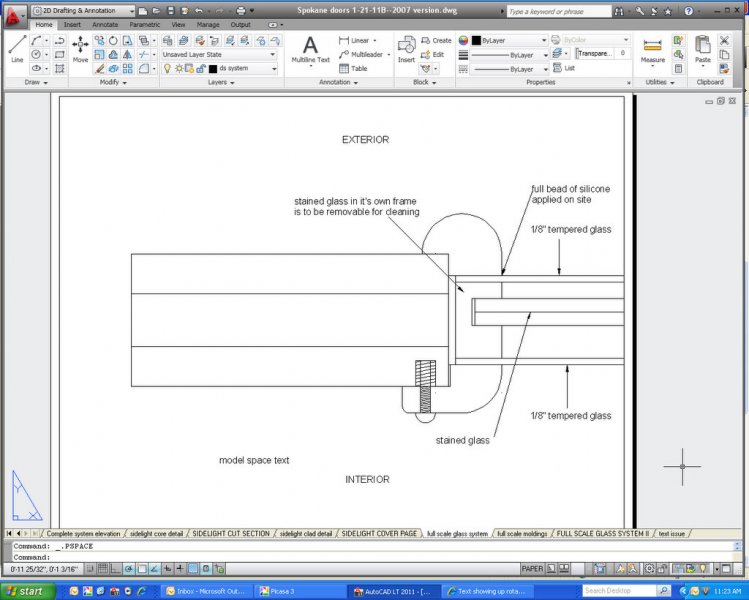Viewport: 749px width, 600px height.
Task: Click the Measure tool icon
Action: tap(653, 50)
